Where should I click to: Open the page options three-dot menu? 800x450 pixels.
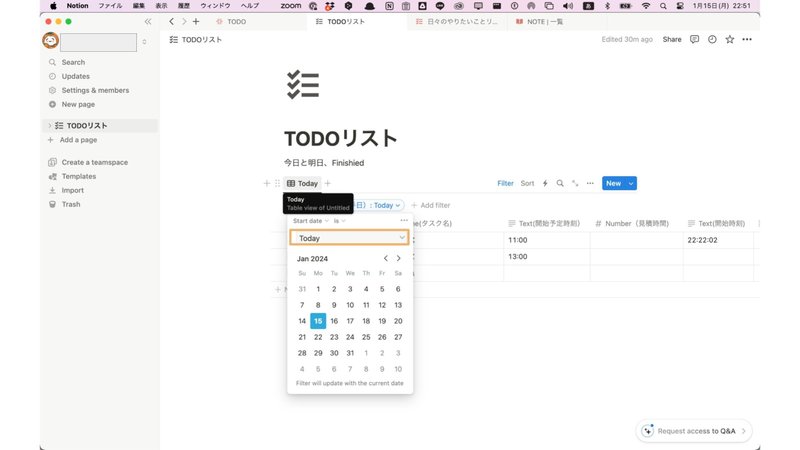[x=747, y=39]
